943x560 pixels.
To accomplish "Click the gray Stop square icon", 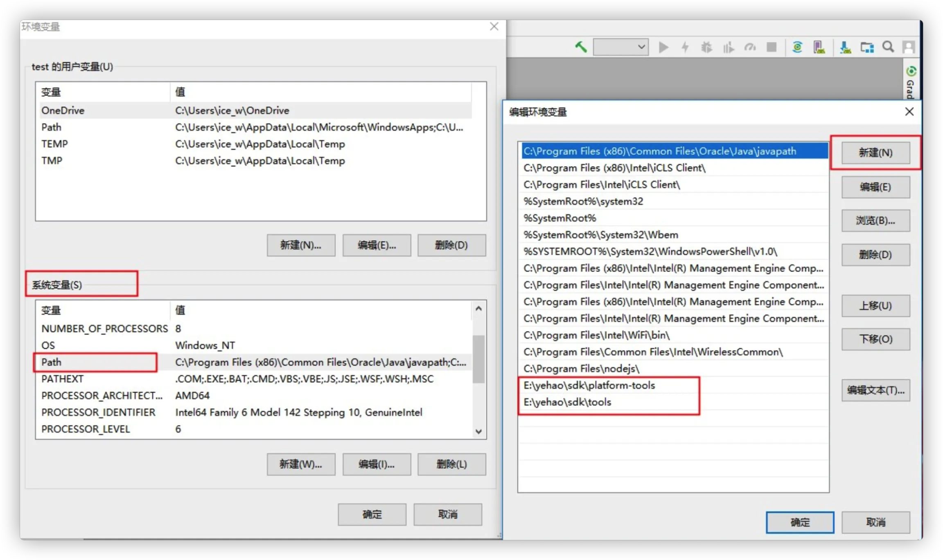I will tap(772, 47).
